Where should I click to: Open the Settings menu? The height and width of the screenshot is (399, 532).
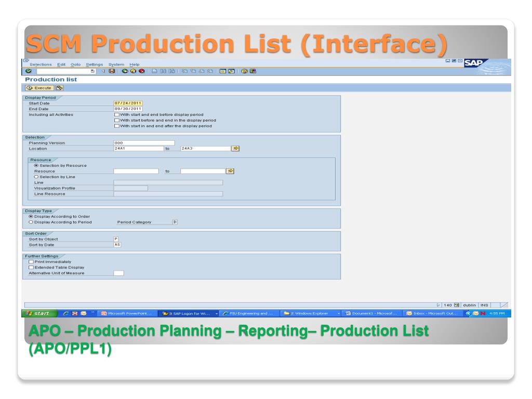pos(95,64)
